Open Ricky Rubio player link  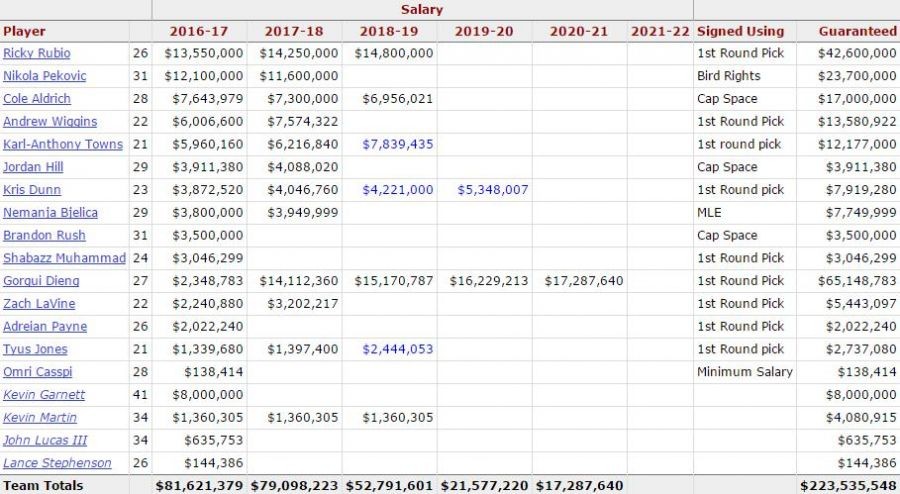click(37, 53)
